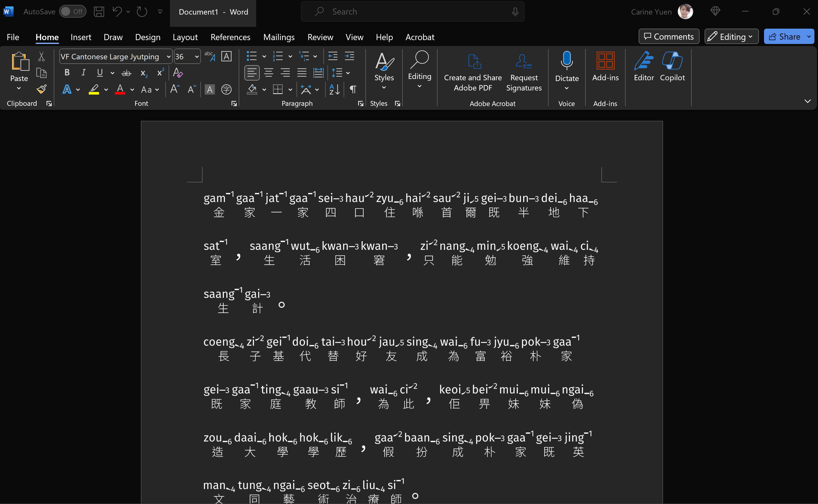Click the Format Painter brush icon
This screenshot has height=504, width=818.
41,89
